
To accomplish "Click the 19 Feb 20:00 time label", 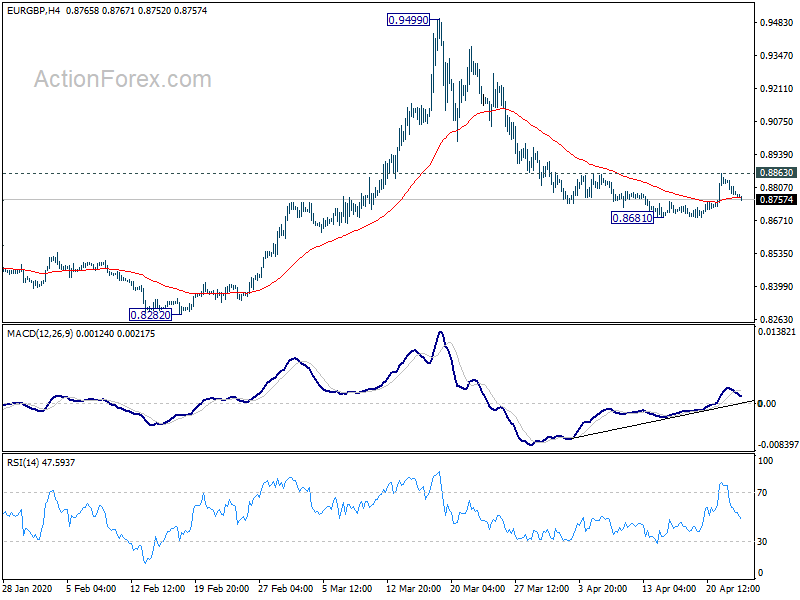I will 222,588.
